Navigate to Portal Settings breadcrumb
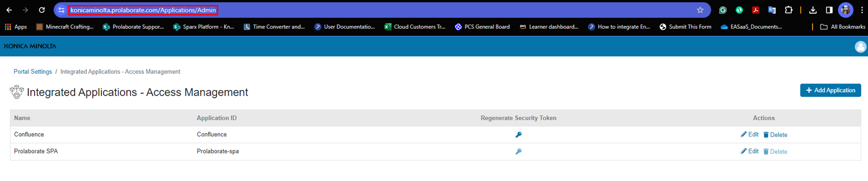868x181 pixels. pyautogui.click(x=33, y=72)
